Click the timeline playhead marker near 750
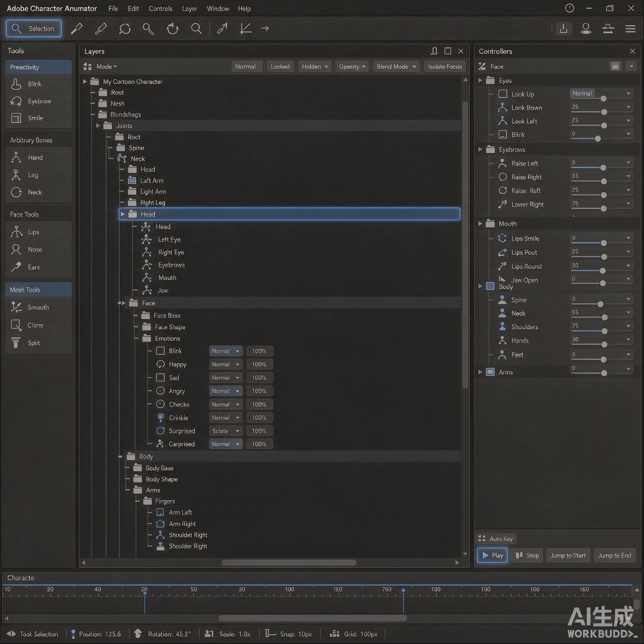The height and width of the screenshot is (644, 644). point(403,590)
